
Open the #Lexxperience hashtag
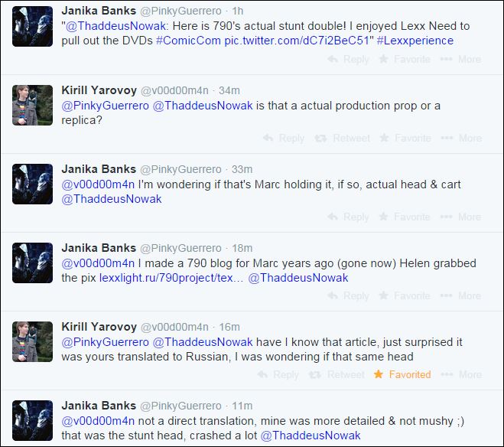pos(415,41)
